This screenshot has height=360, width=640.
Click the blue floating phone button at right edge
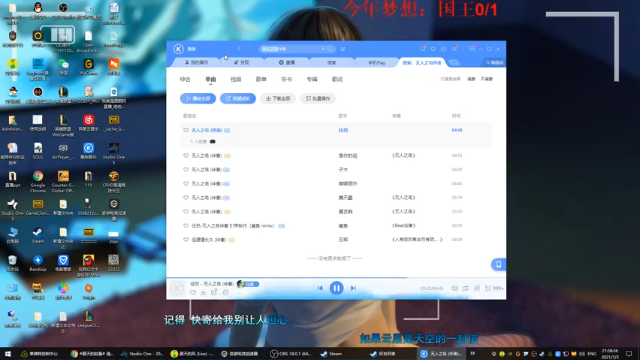tap(498, 264)
